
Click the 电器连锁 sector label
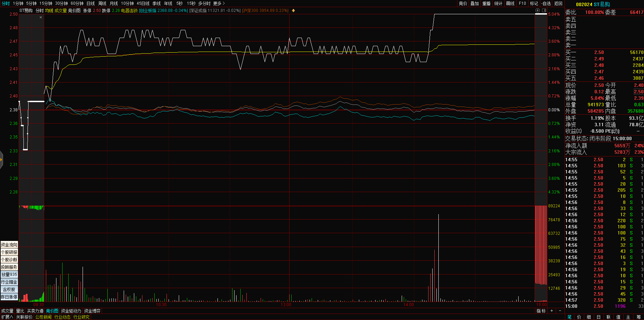[129, 11]
